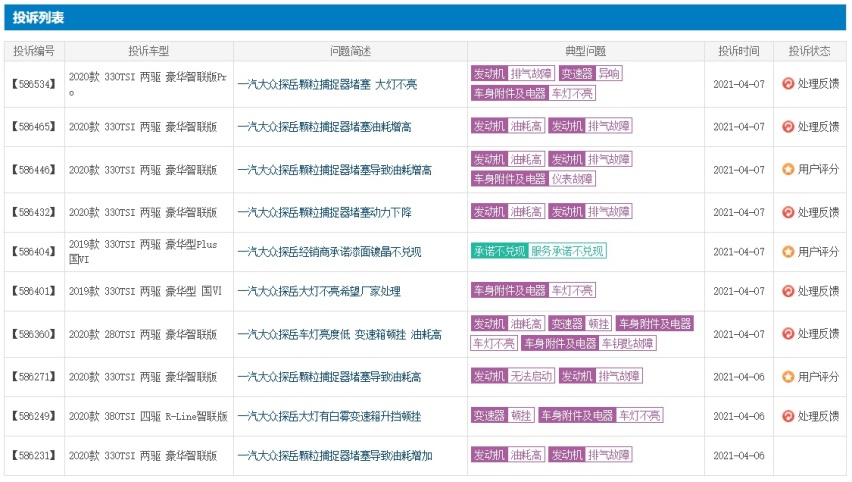Open complaint 一汽大众探岳颗粒捕捉器堵塞动力下降
Image resolution: width=852 pixels, height=482 pixels.
point(324,212)
